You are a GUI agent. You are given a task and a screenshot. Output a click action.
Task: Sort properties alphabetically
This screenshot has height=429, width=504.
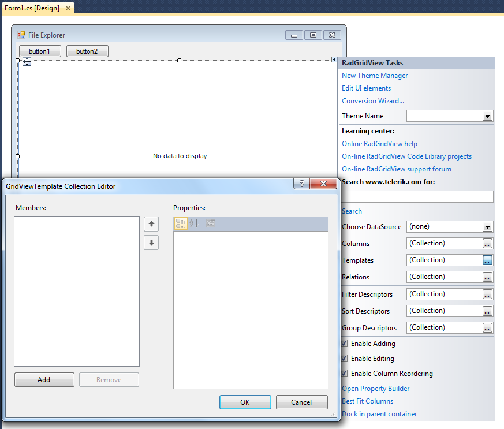[x=194, y=223]
